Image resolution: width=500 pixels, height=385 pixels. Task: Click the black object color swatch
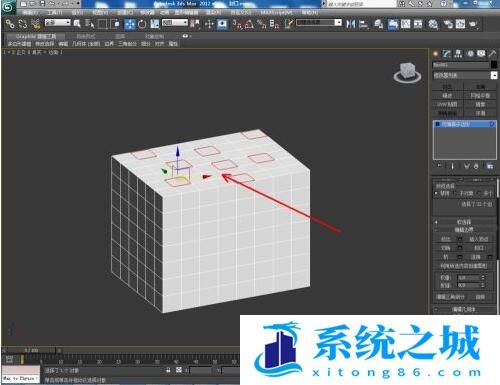[494, 65]
